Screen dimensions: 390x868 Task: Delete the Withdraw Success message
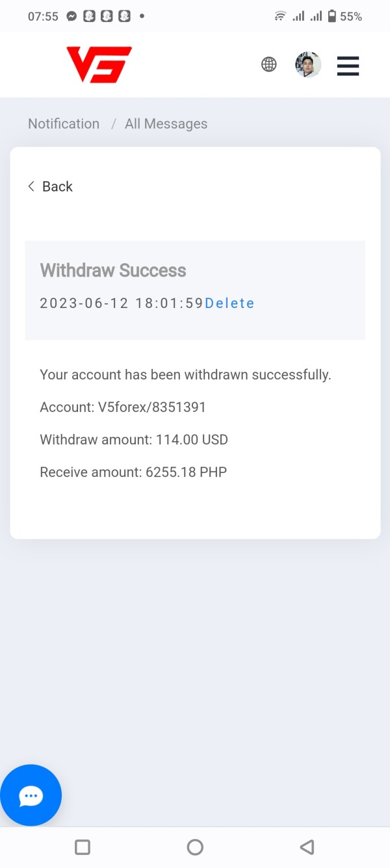click(229, 303)
